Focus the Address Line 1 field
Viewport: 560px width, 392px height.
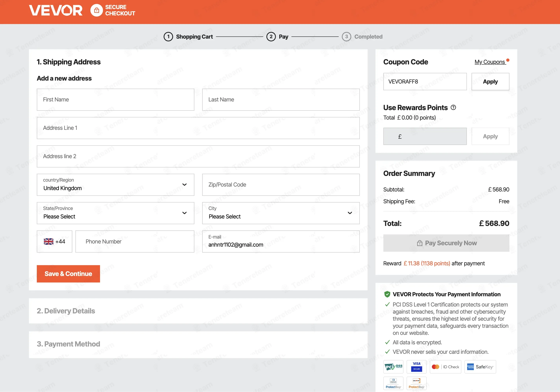point(198,128)
